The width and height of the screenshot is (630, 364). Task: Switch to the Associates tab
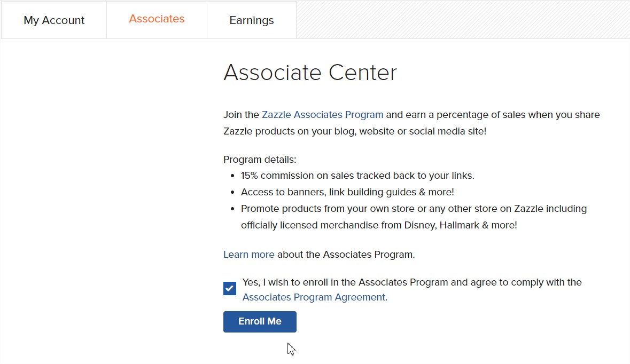157,19
